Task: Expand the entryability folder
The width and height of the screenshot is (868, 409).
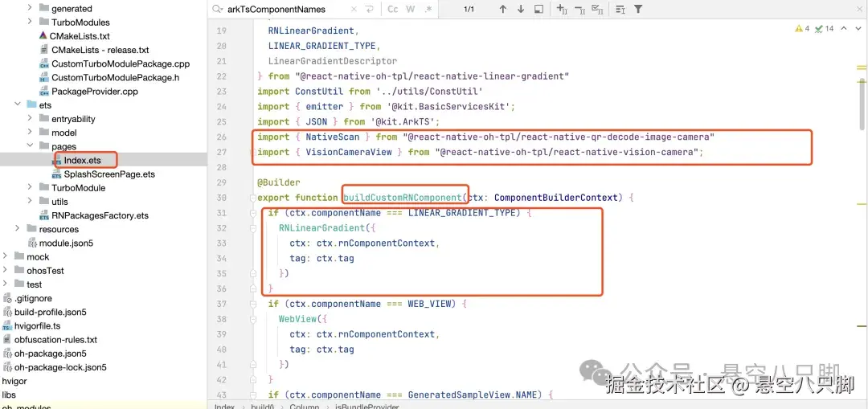Action: [30, 118]
